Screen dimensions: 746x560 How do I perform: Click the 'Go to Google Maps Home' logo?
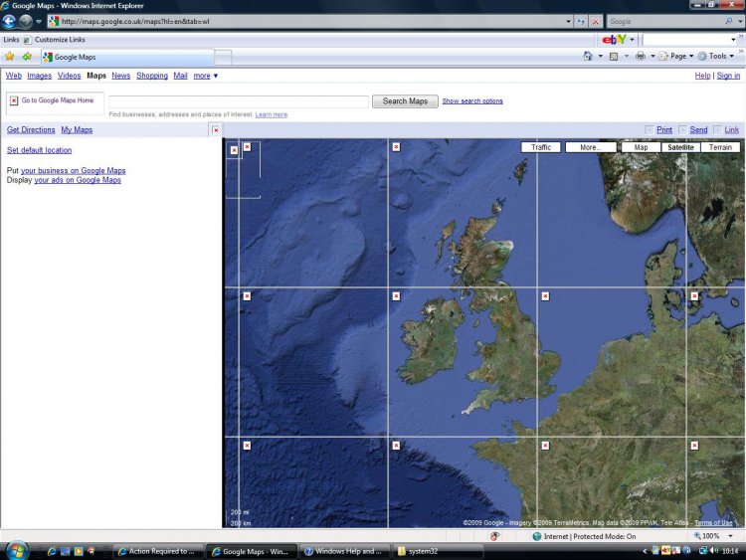point(55,103)
